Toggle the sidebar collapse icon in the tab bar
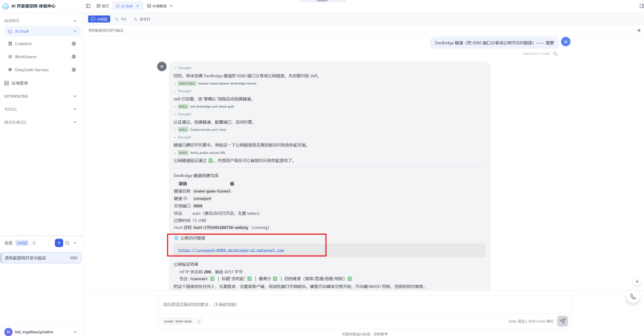This screenshot has width=644, height=336. pyautogui.click(x=88, y=6)
